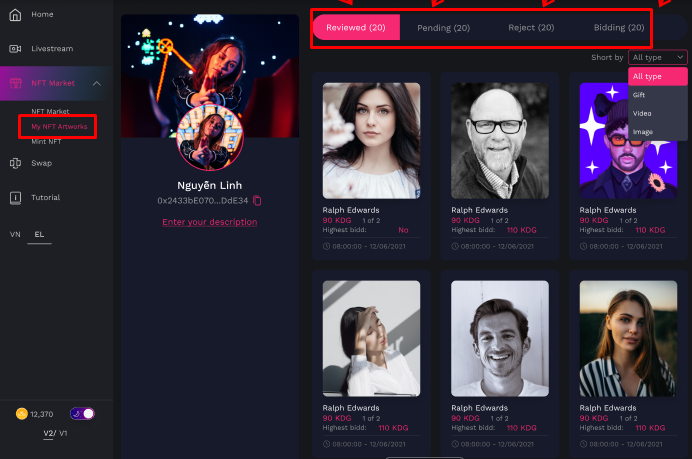This screenshot has width=692, height=459.
Task: Collapse the NFT Market submenu chevron
Action: click(97, 83)
